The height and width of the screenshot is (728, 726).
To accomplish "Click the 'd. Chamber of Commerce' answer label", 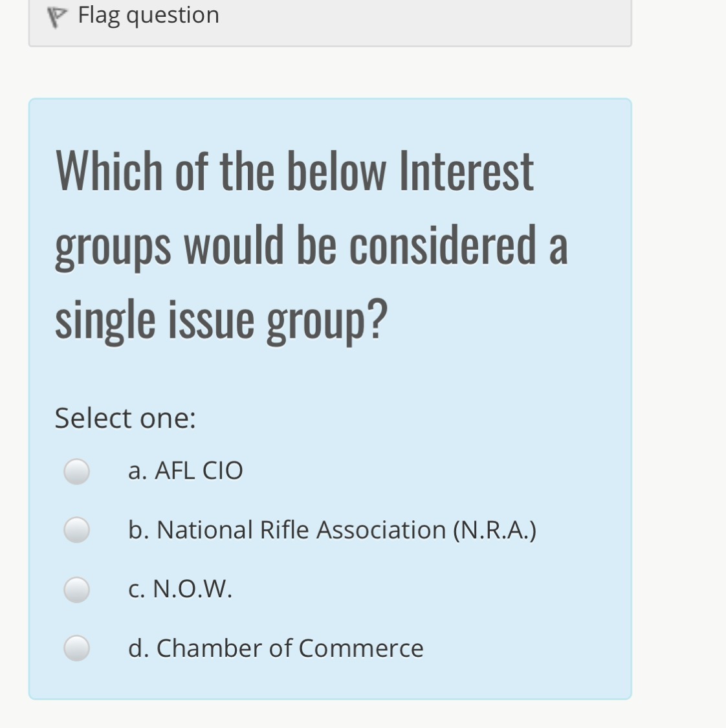I will click(x=276, y=648).
